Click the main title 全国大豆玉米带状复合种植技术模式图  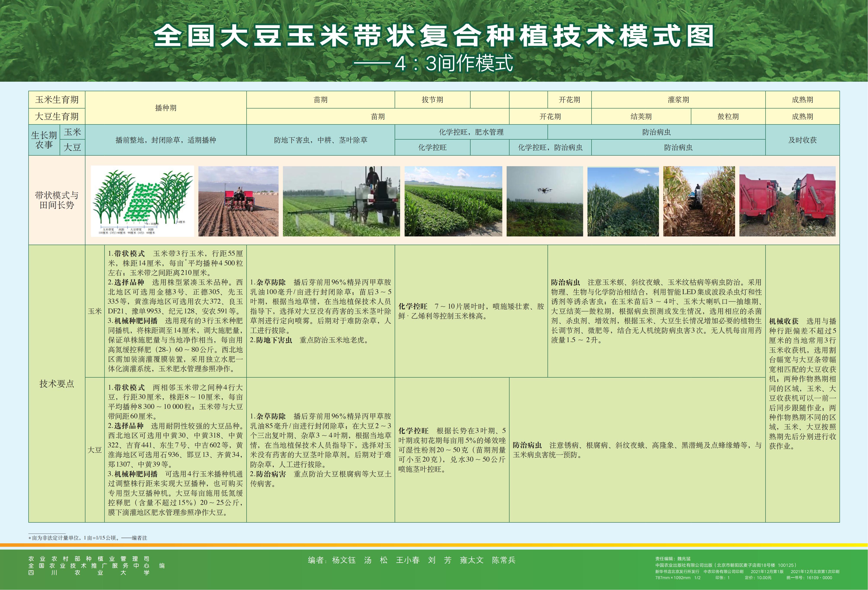pyautogui.click(x=434, y=36)
